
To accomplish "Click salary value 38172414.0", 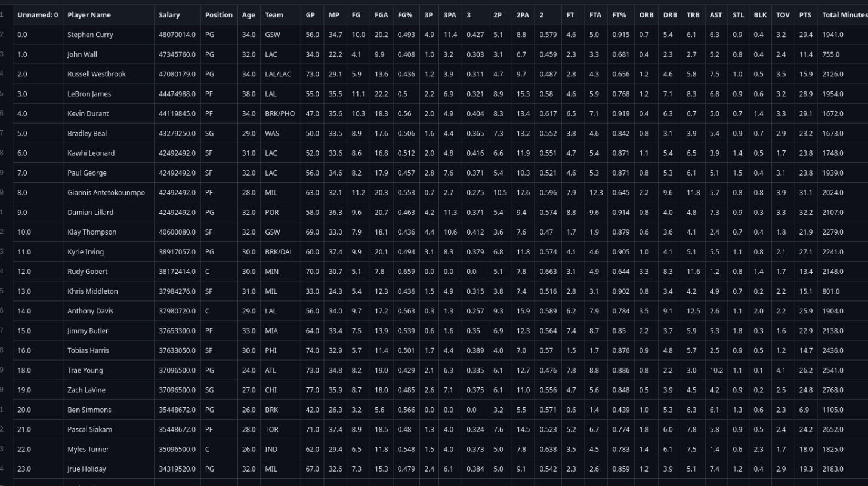I will point(177,271).
